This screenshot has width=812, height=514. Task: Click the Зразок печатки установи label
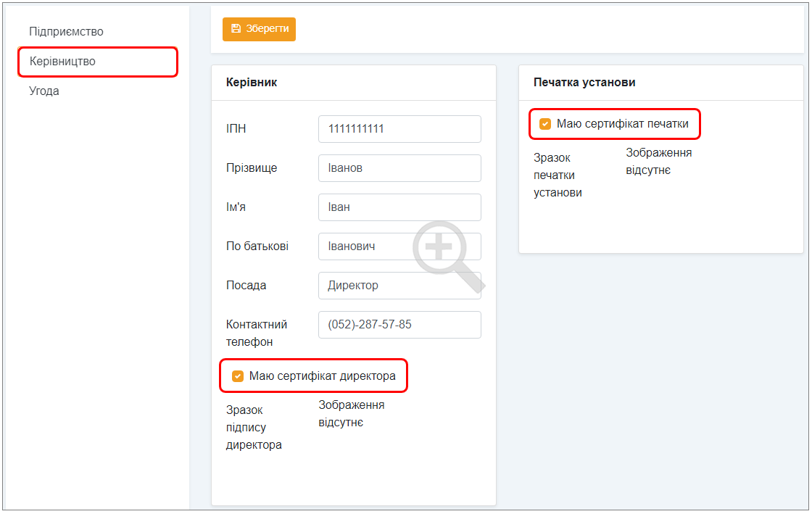(x=558, y=175)
